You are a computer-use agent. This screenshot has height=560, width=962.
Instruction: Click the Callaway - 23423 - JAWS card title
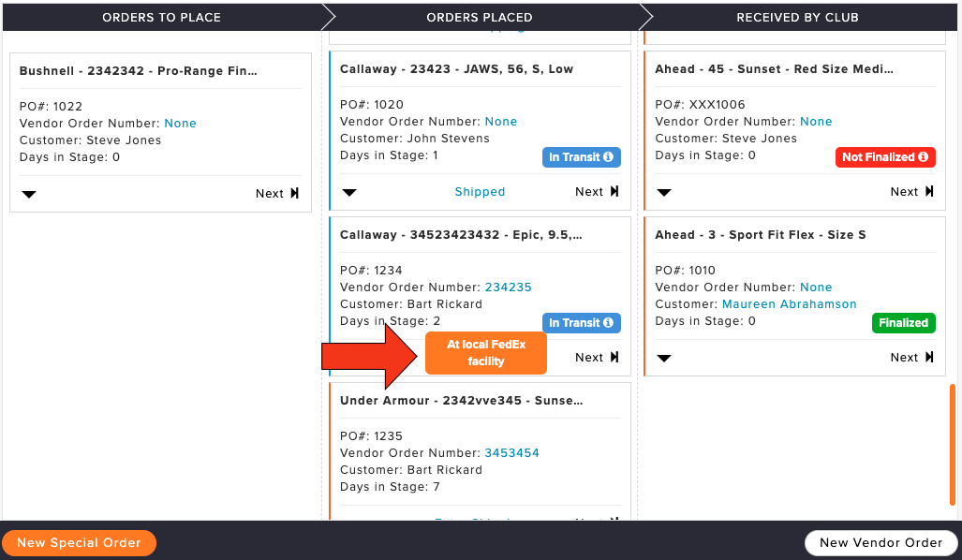coord(456,68)
